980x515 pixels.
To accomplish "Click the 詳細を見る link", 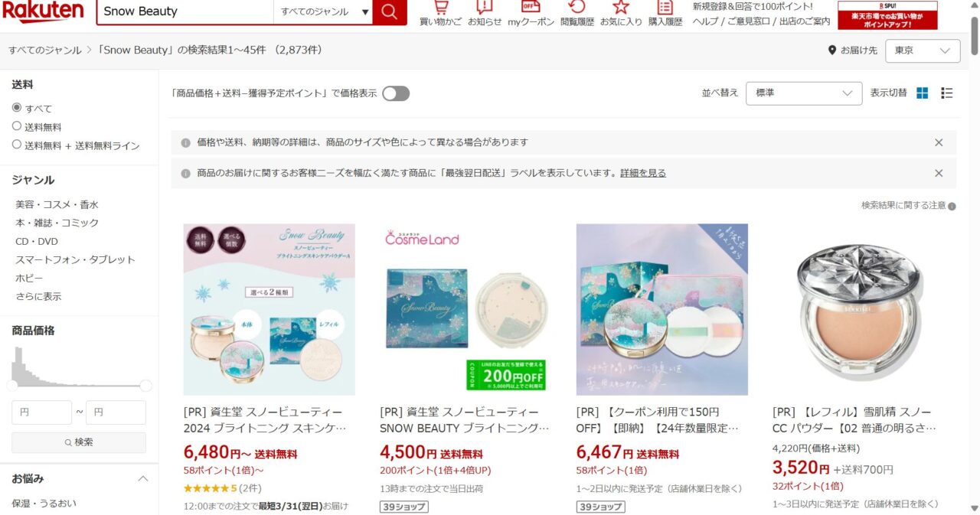I will (643, 173).
